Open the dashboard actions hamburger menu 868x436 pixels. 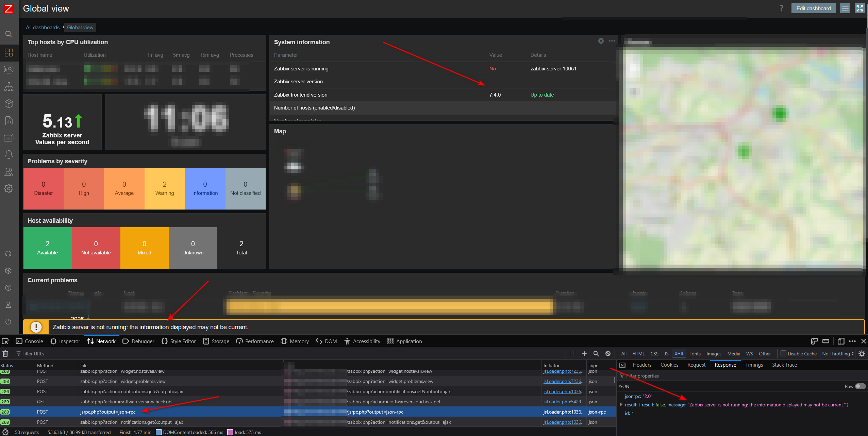(845, 9)
